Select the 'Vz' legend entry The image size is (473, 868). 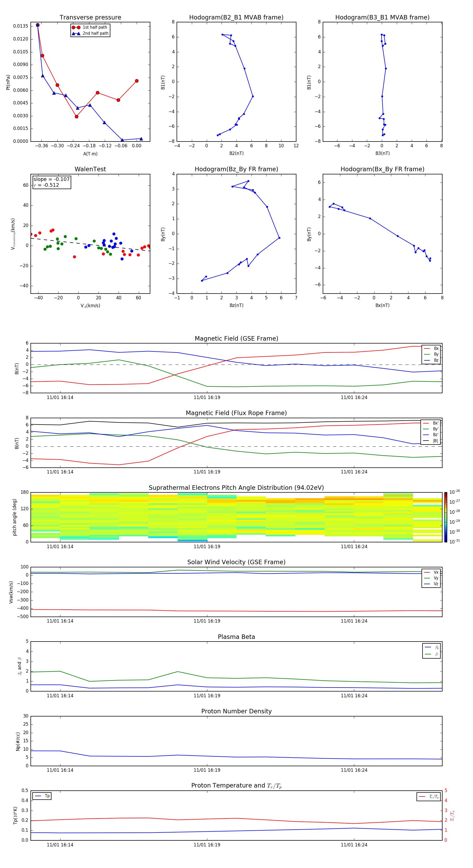pyautogui.click(x=431, y=584)
